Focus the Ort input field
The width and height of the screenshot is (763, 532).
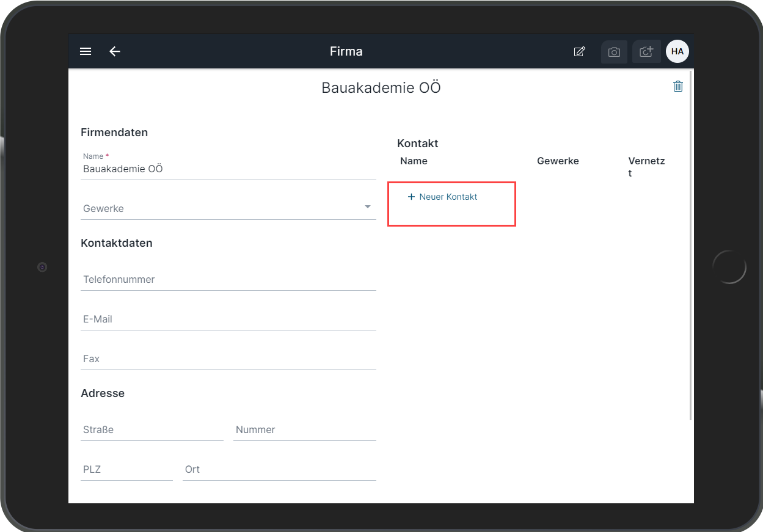[x=279, y=469]
